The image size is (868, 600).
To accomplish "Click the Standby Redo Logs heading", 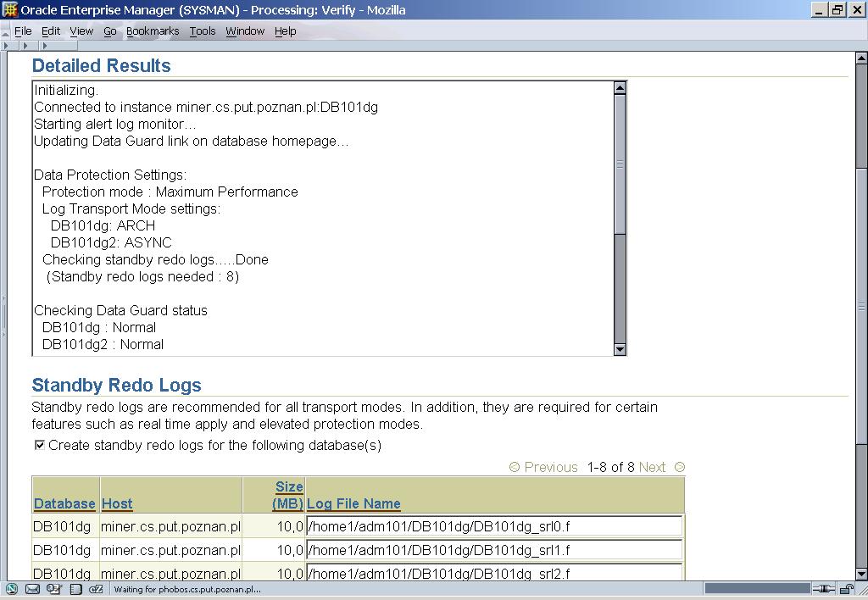I will (117, 385).
